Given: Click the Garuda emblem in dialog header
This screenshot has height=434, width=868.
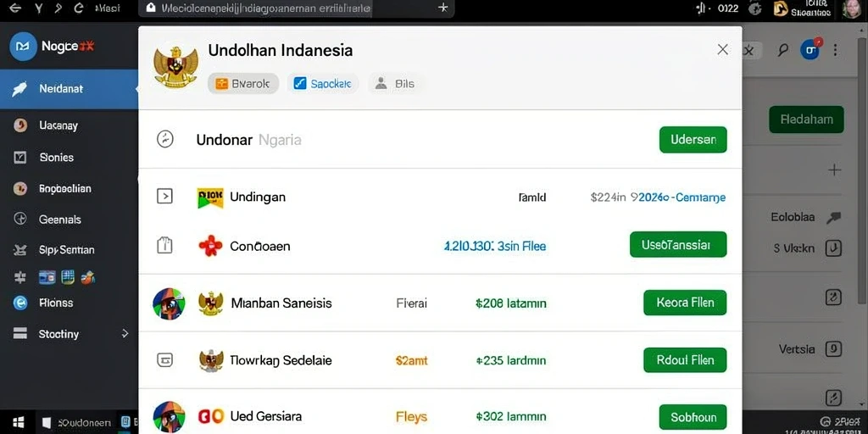Looking at the screenshot, I should point(175,66).
